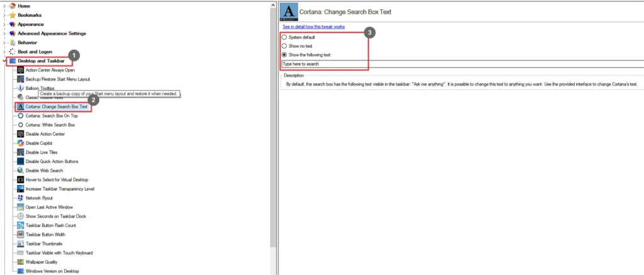Viewport: 644px width, 275px height.
Task: Select the System default radio button
Action: coord(284,37)
